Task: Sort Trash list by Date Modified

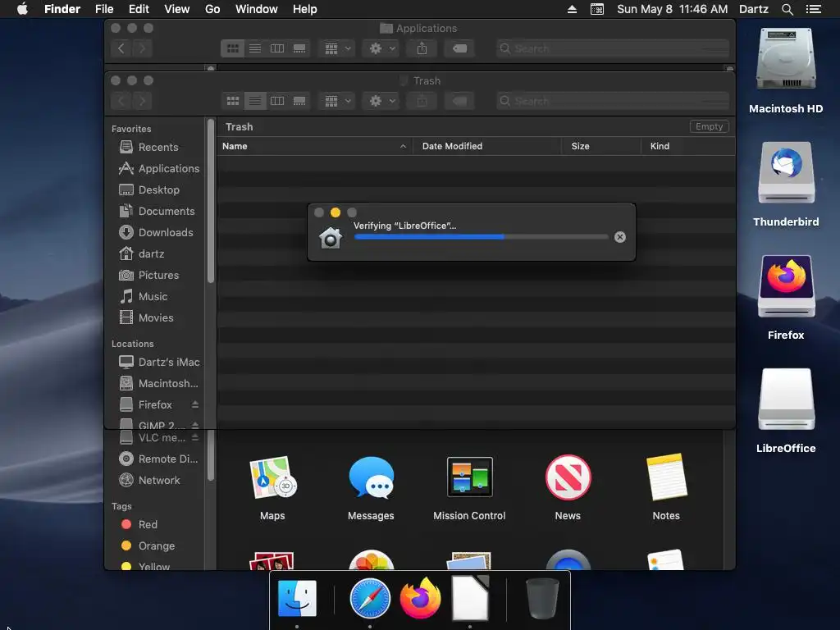Action: [x=487, y=146]
